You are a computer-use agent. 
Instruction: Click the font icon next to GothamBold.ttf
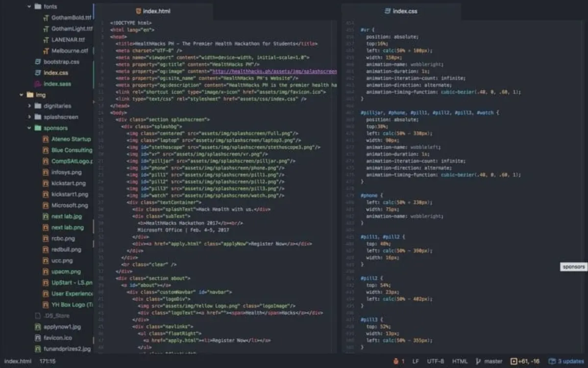point(45,17)
